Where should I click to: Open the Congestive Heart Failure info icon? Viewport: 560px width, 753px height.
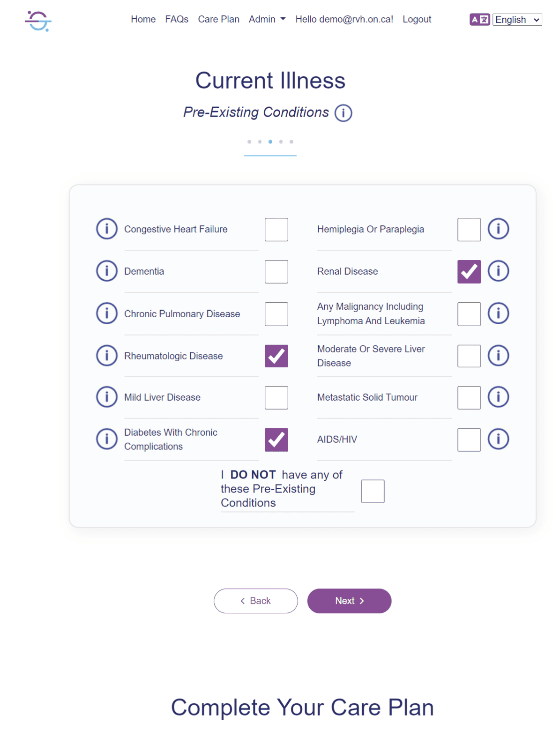tap(106, 229)
